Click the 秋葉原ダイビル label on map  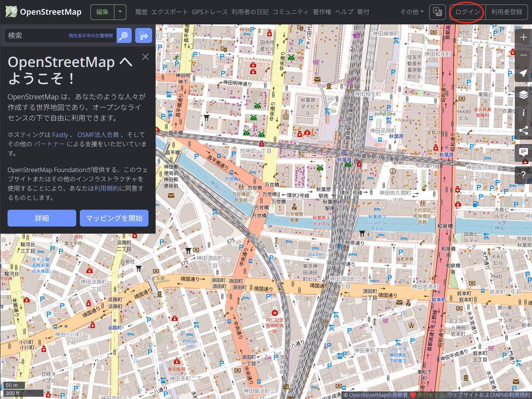[308, 106]
